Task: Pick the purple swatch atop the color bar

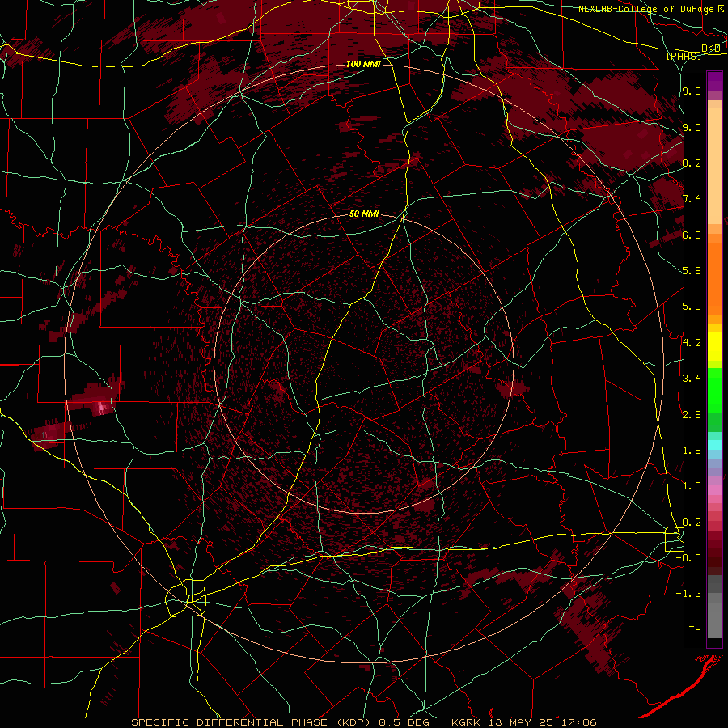Action: tap(714, 81)
